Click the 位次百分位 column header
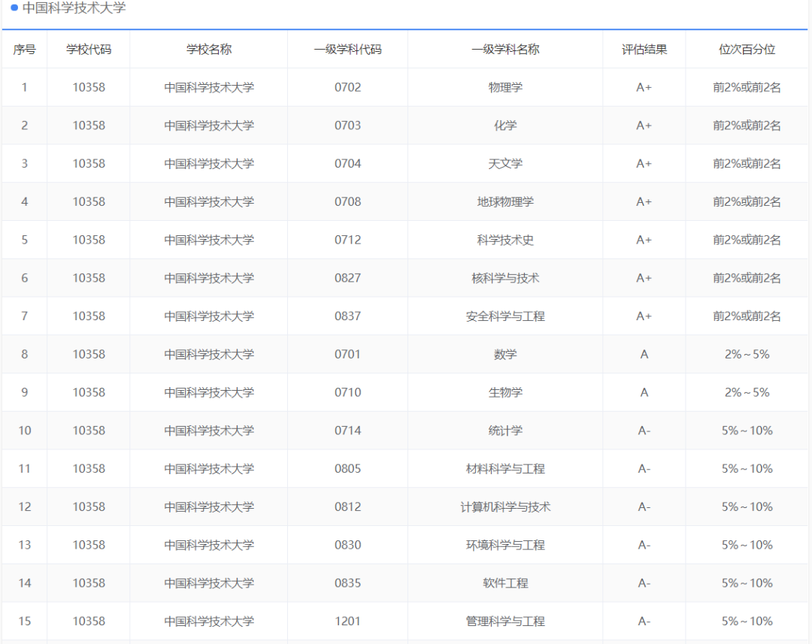812x644 pixels. (x=747, y=50)
